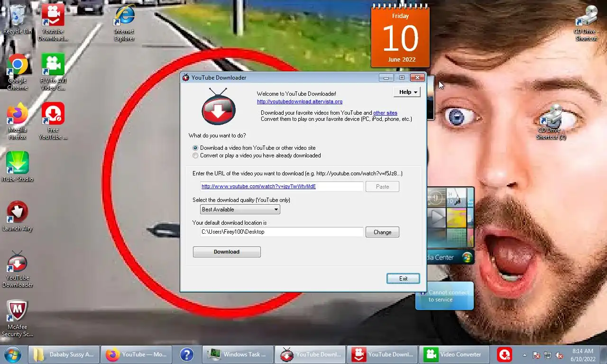Click the YouTube Downloader title bar icon
607x364 pixels.
click(186, 77)
